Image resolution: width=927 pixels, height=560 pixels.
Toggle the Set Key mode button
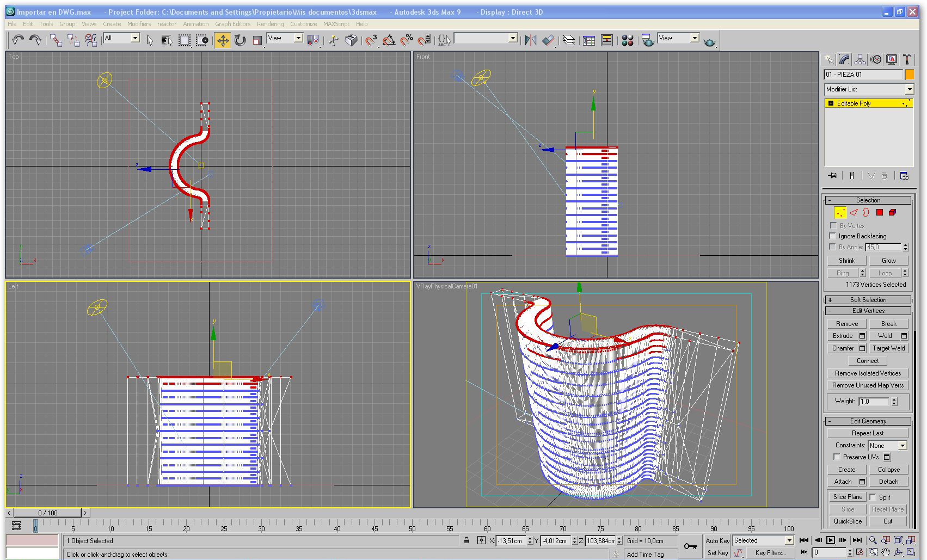pyautogui.click(x=717, y=553)
